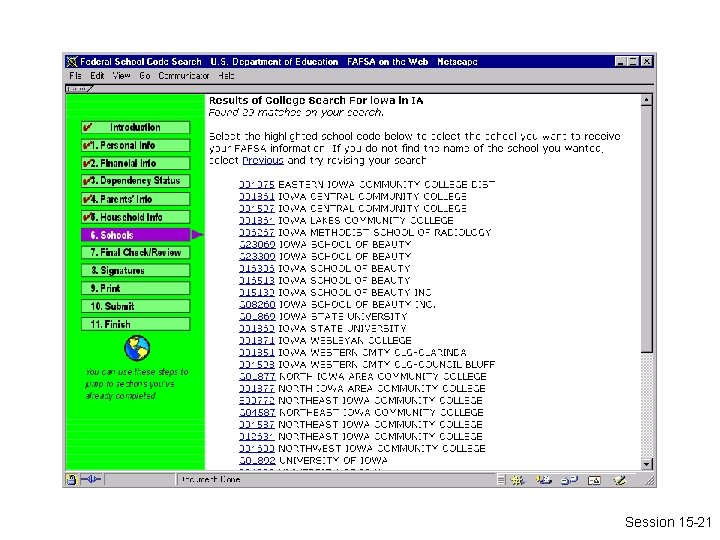The width and height of the screenshot is (720, 540).
Task: Click the 'Results of College Search' heading
Action: pos(316,101)
